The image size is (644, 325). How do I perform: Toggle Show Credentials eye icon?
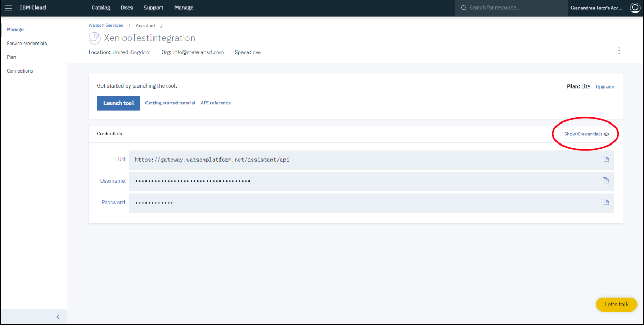[x=606, y=134]
